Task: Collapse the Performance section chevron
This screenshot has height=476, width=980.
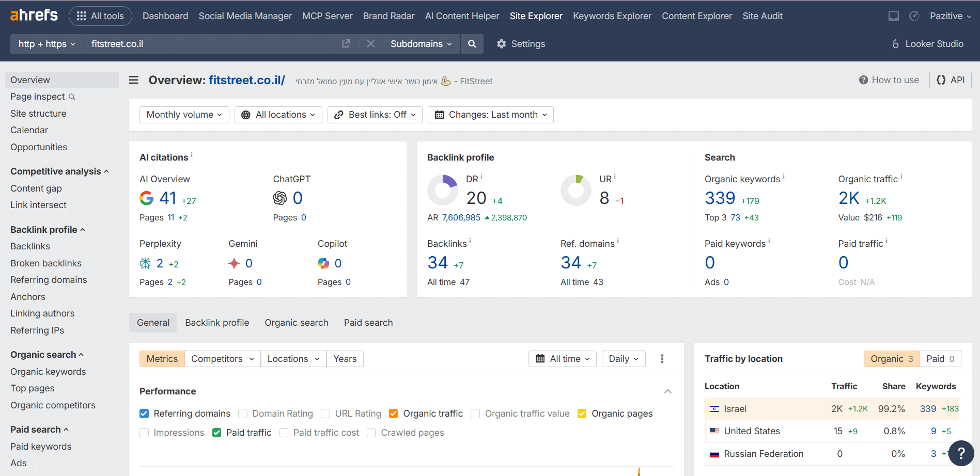Action: click(668, 391)
